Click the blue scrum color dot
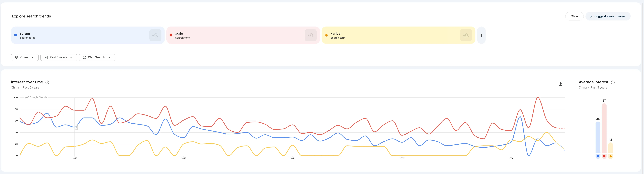This screenshot has height=174, width=644. (x=16, y=35)
